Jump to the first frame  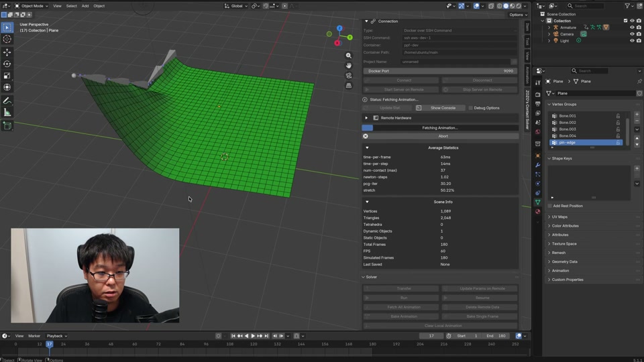pos(233,336)
